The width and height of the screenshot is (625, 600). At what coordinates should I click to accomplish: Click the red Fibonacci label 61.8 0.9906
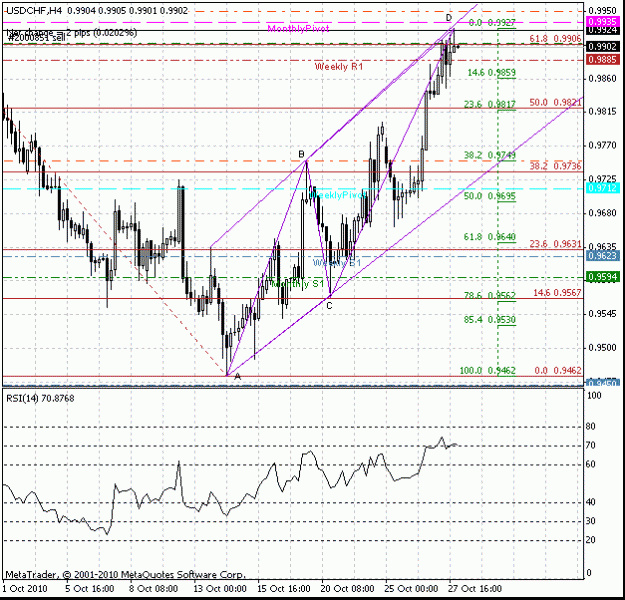tap(556, 39)
